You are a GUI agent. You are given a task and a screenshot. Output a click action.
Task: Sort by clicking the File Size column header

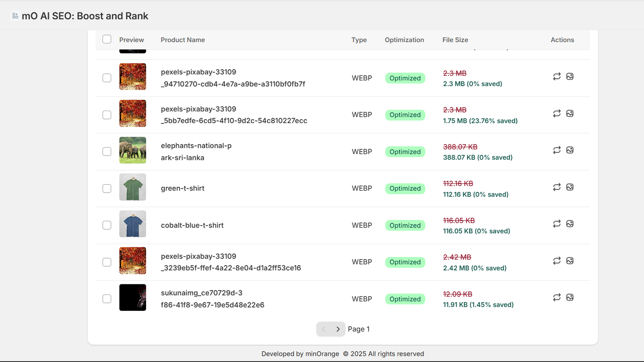(x=455, y=40)
